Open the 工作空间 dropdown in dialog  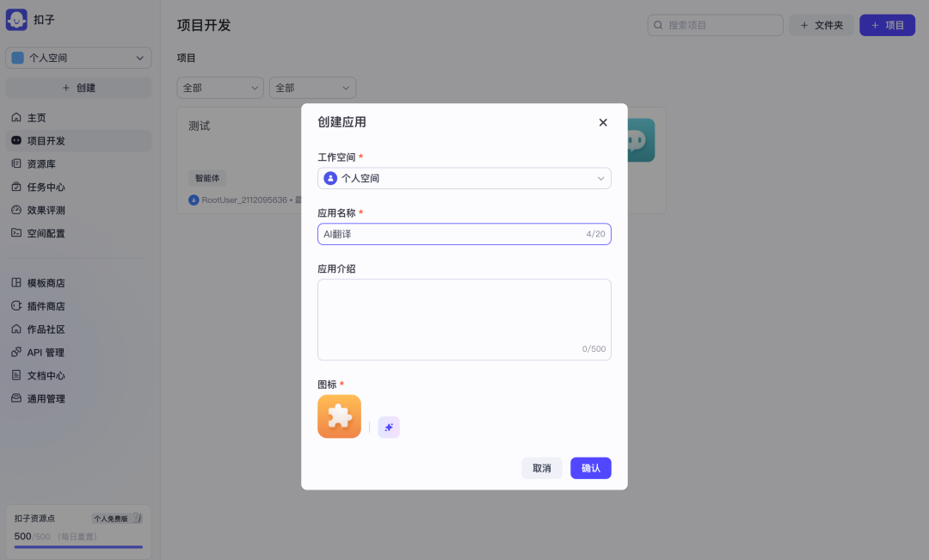(464, 178)
